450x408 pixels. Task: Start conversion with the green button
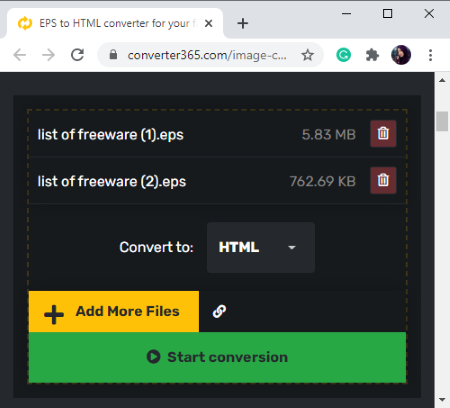tap(217, 357)
